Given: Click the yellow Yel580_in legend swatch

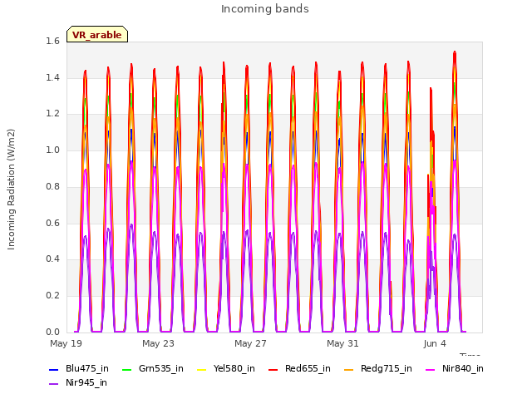Looking at the screenshot, I should click(201, 369).
